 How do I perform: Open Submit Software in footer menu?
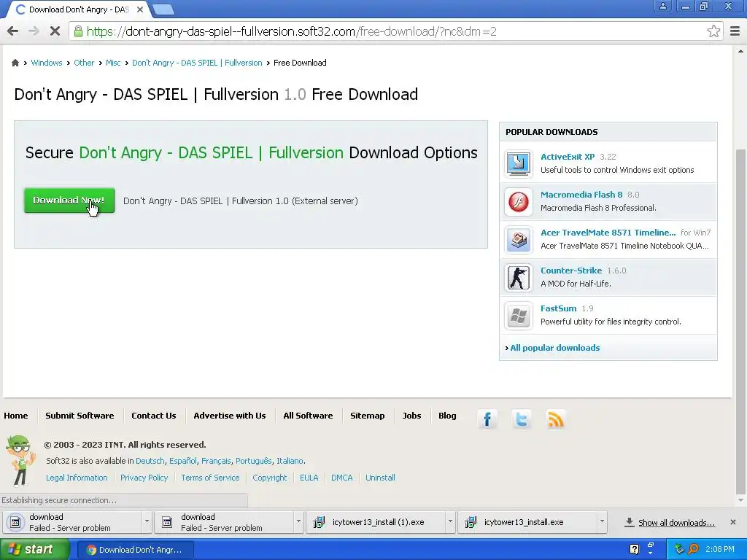[x=80, y=415]
